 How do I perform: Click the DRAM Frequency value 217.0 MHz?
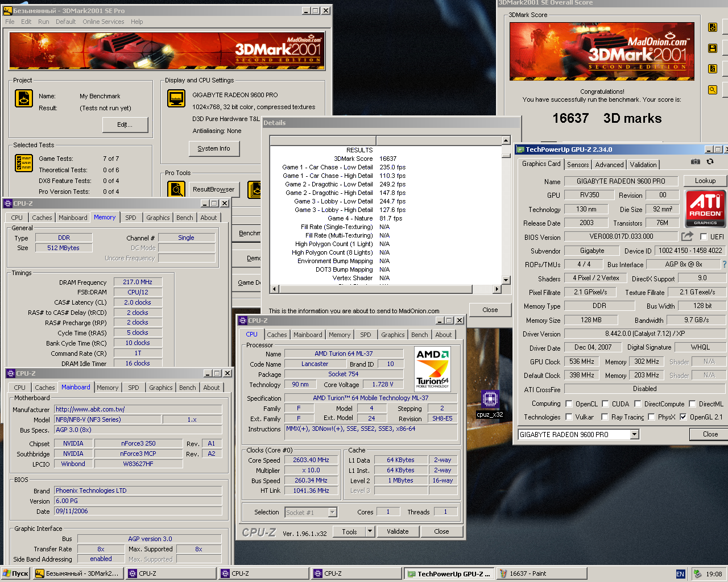click(138, 282)
